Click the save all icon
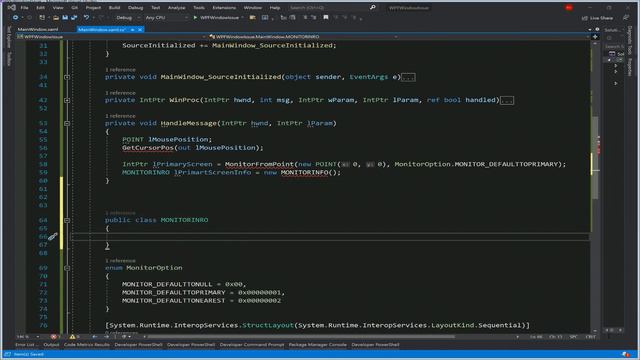 (74, 18)
